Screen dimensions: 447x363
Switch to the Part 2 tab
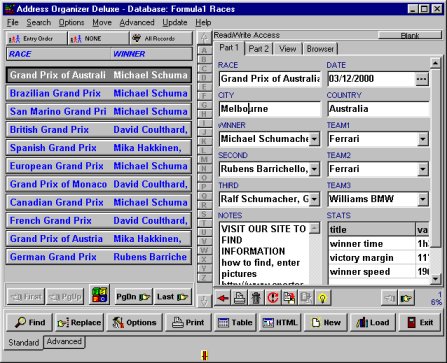point(258,49)
